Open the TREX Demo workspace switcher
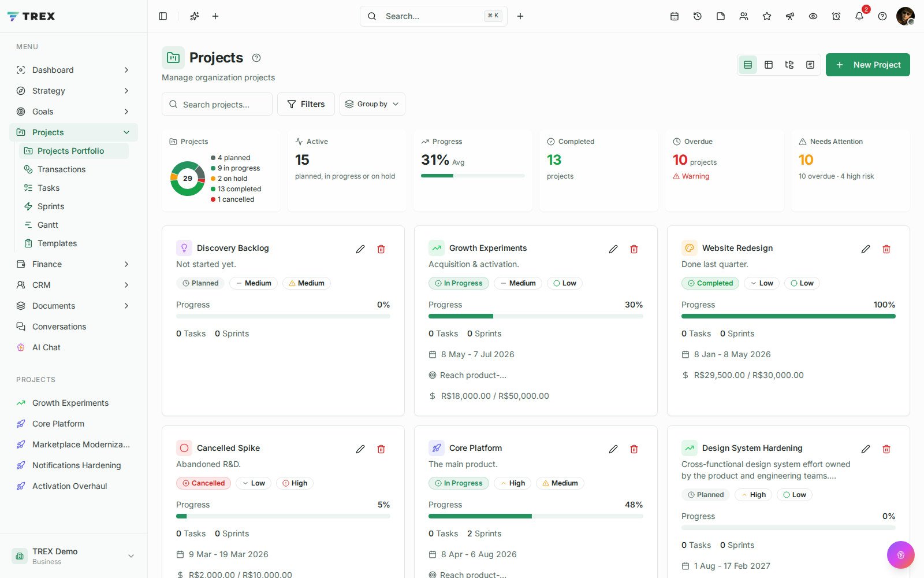This screenshot has width=924, height=578. click(x=74, y=556)
